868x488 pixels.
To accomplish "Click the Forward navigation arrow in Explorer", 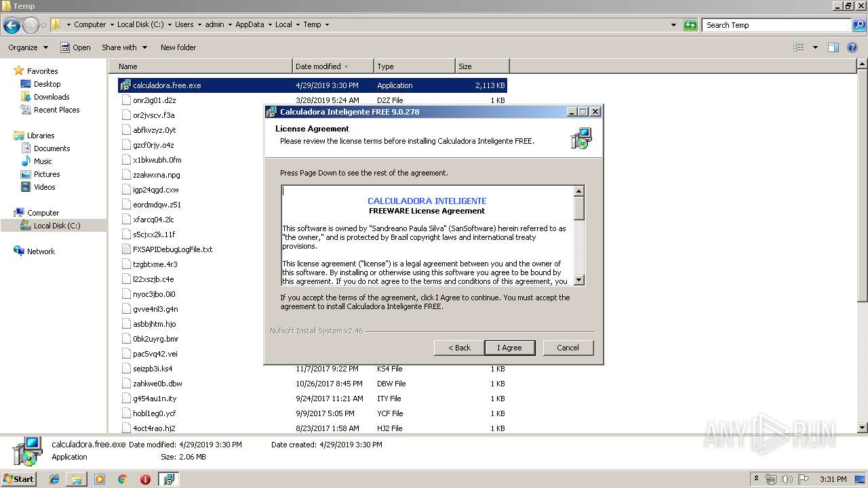I will [x=31, y=26].
